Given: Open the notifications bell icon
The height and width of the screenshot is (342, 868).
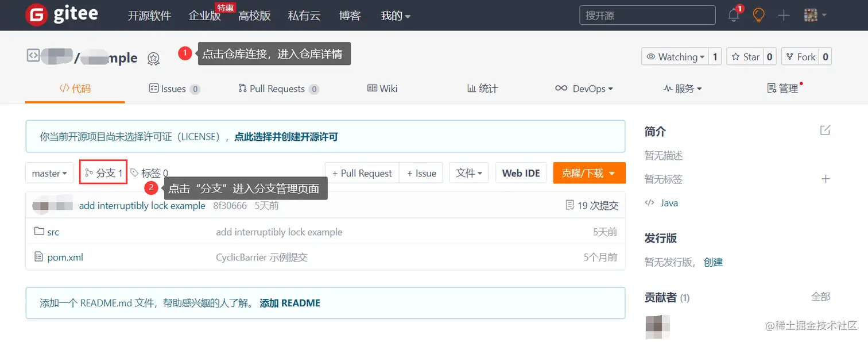Looking at the screenshot, I should 734,16.
